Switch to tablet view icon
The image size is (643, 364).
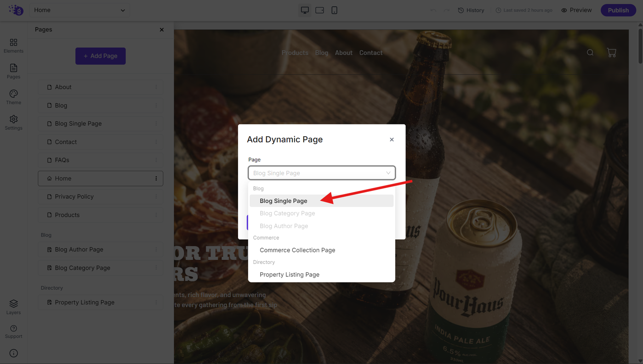(x=320, y=10)
